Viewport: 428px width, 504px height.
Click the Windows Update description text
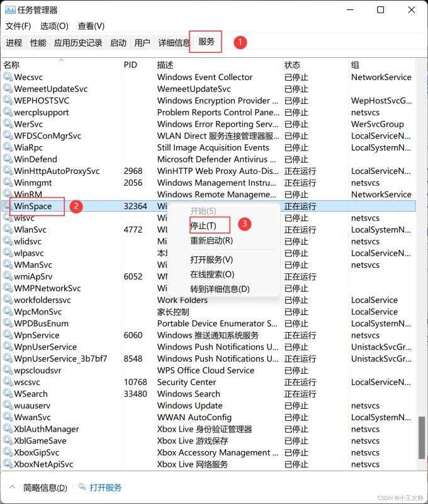[x=189, y=405]
